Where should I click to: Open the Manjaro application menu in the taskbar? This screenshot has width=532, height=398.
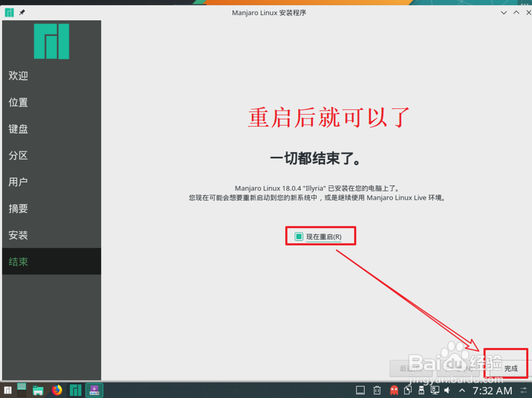coord(8,390)
